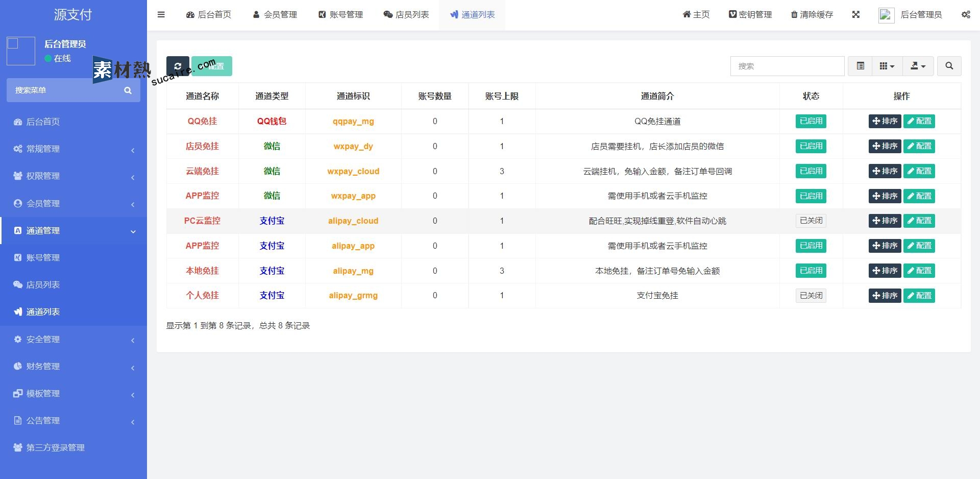Expand 常规管理 sidebar menu
The height and width of the screenshot is (479, 980).
click(73, 149)
